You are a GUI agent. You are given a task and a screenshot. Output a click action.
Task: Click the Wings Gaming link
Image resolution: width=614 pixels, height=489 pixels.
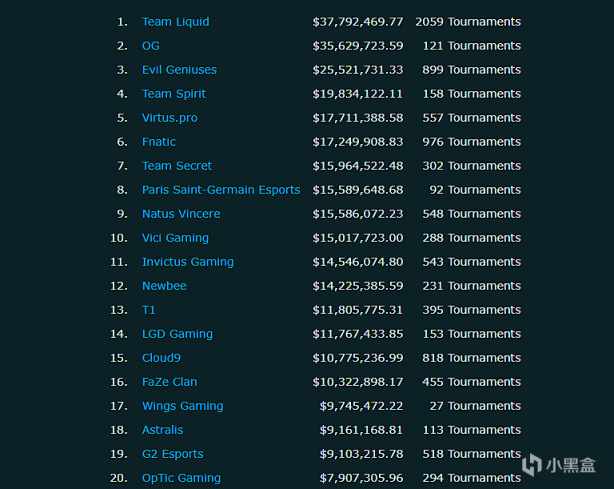[x=183, y=406]
